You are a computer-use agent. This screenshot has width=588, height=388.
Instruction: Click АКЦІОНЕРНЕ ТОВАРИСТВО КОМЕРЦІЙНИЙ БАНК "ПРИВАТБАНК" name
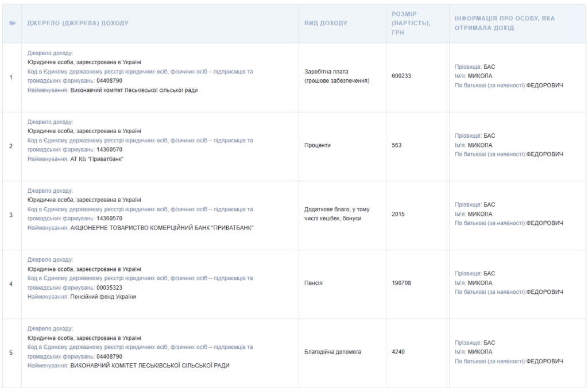(162, 228)
